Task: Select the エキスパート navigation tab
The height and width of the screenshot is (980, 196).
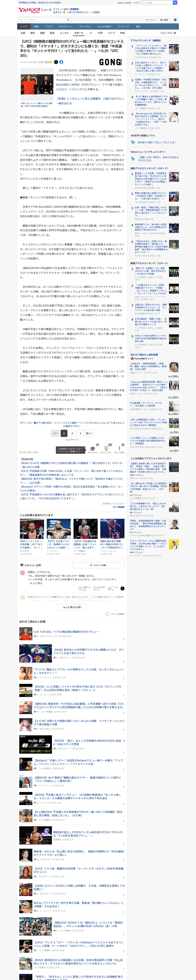Action: coord(65,27)
